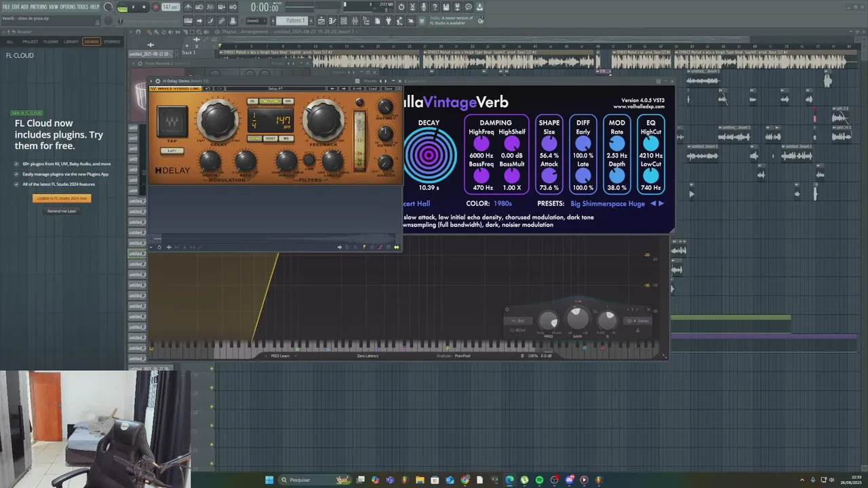Select the SOUNDS browser tab
The height and width of the screenshot is (488, 868).
92,41
